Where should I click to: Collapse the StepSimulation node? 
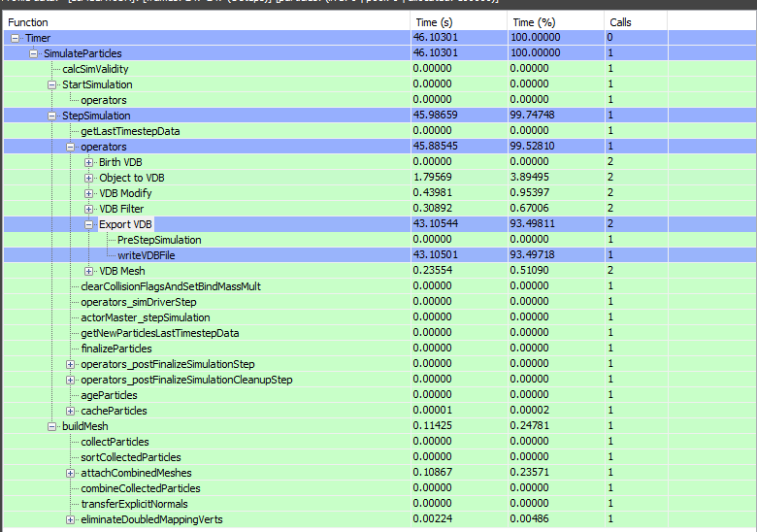[52, 116]
